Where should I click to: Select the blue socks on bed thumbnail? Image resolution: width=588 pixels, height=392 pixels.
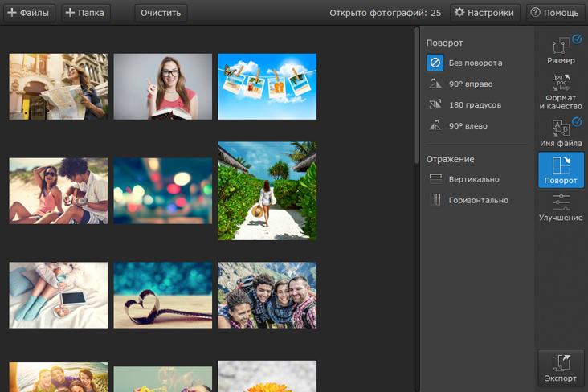58,296
